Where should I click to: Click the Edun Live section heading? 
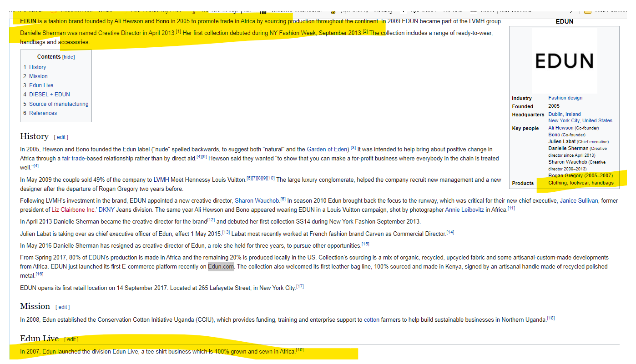(x=39, y=339)
